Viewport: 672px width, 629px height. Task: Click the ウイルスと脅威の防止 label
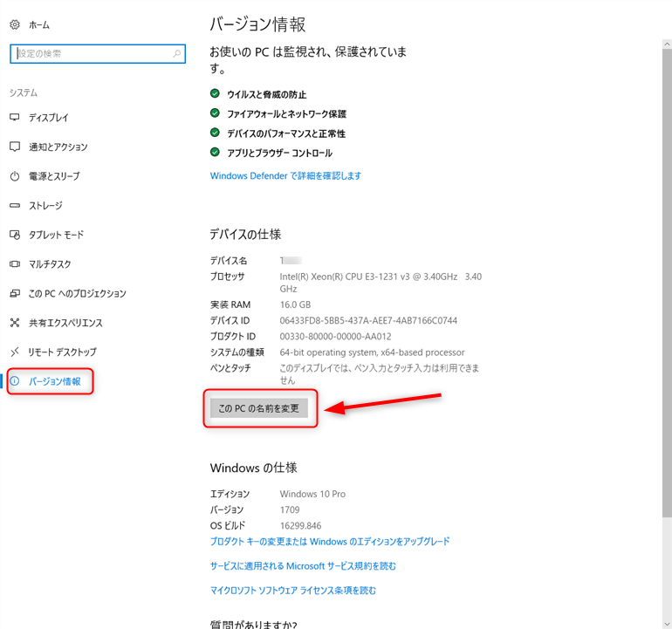(x=266, y=94)
